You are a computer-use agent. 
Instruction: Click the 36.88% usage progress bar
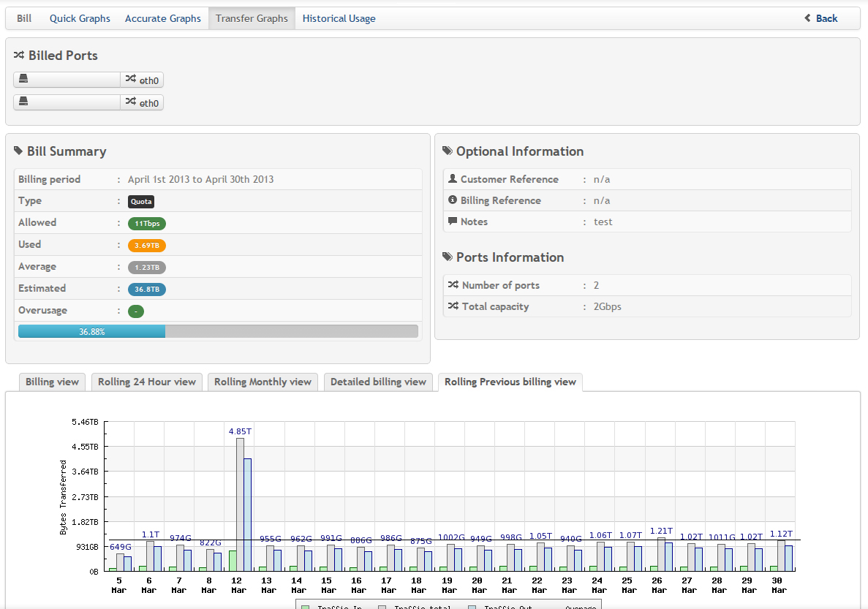[218, 331]
